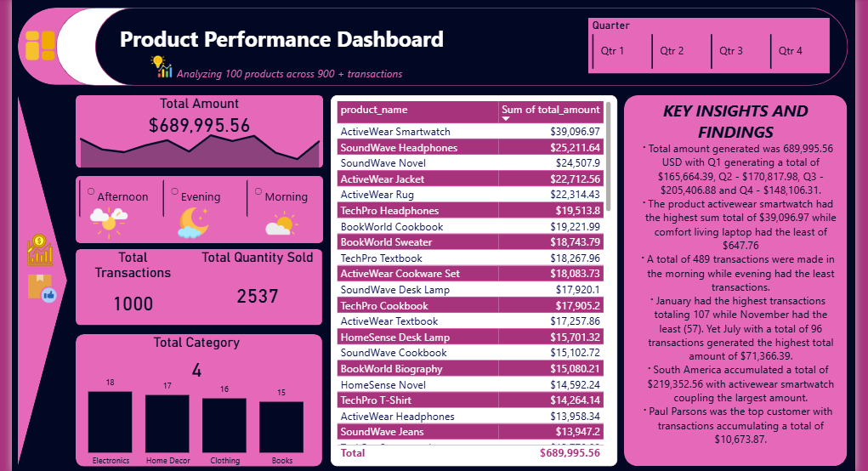The height and width of the screenshot is (471, 868).
Task: Filter by Qtr 2
Action: point(682,51)
